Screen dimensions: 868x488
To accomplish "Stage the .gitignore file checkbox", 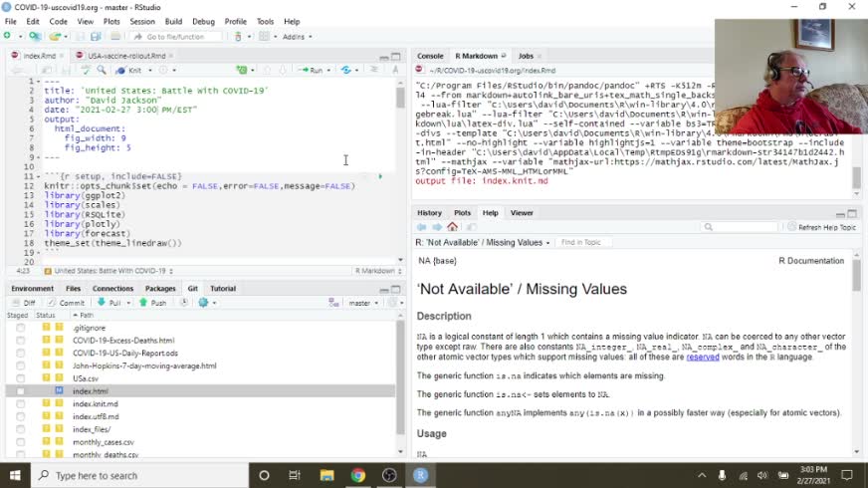I will click(x=21, y=328).
